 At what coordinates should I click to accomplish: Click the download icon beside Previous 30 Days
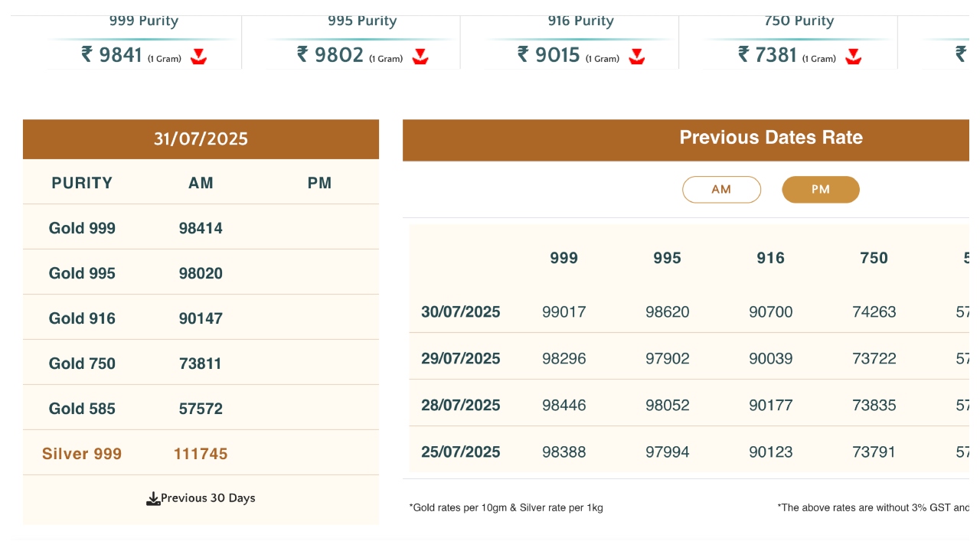coord(153,499)
